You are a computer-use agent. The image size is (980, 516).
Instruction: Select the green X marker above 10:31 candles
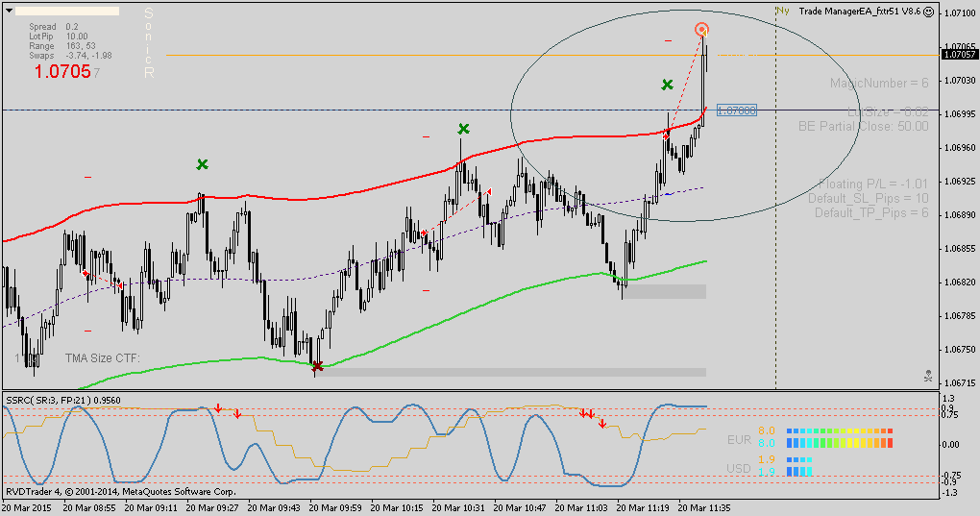click(x=463, y=129)
